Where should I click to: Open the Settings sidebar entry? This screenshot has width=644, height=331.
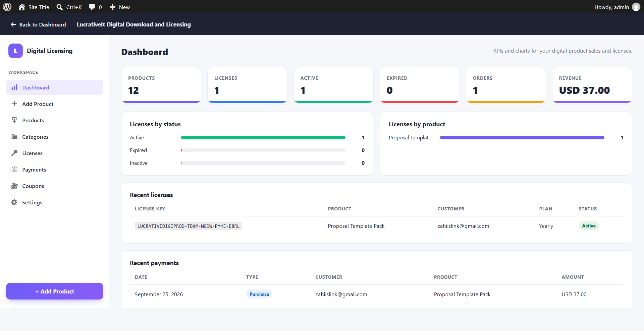pyautogui.click(x=55, y=202)
